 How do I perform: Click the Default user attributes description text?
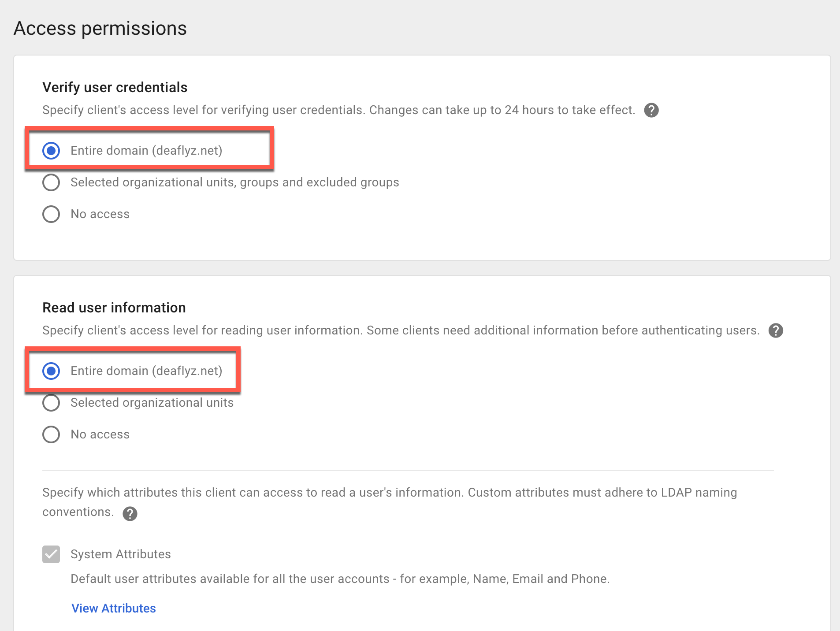pyautogui.click(x=339, y=579)
